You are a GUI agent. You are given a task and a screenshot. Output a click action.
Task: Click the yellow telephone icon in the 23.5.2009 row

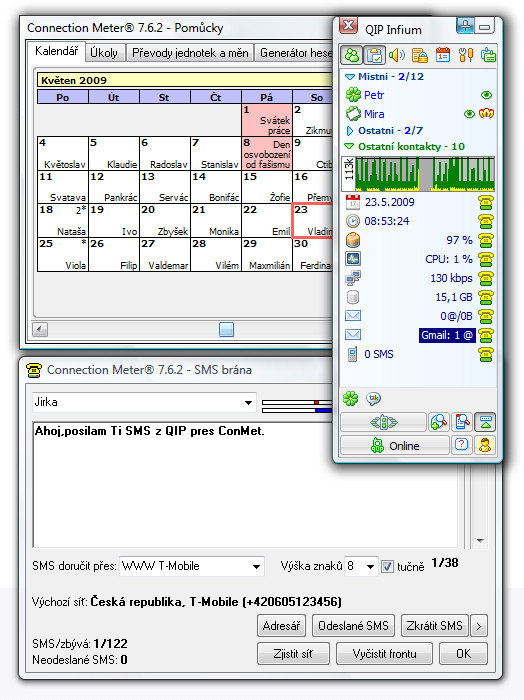point(486,202)
